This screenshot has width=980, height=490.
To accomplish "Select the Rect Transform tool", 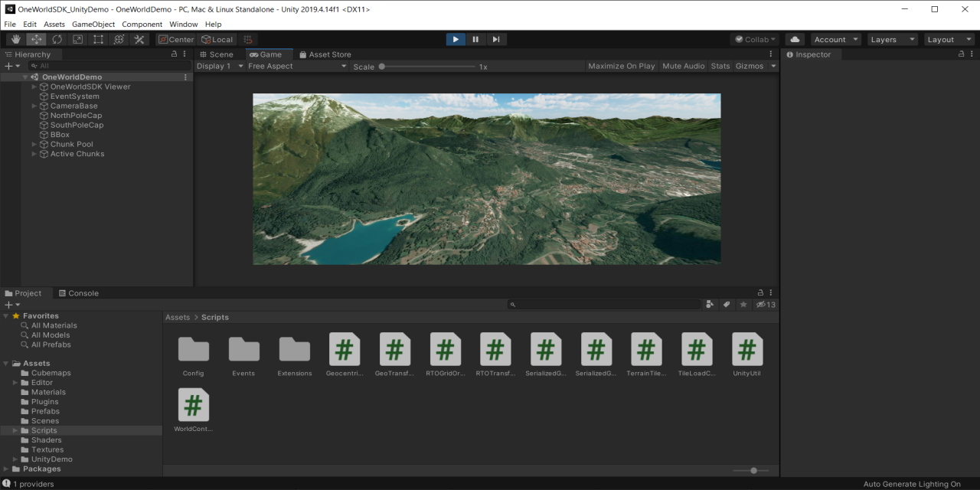I will click(x=99, y=39).
